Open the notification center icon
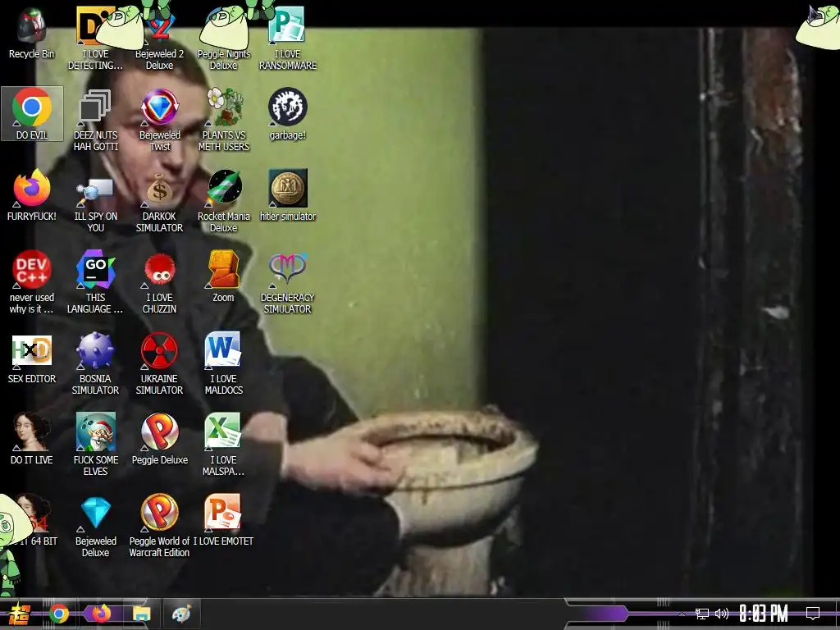The image size is (840, 630). (x=813, y=614)
